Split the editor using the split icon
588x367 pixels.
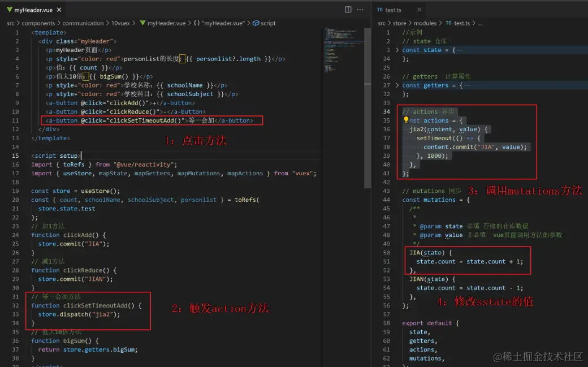click(348, 10)
